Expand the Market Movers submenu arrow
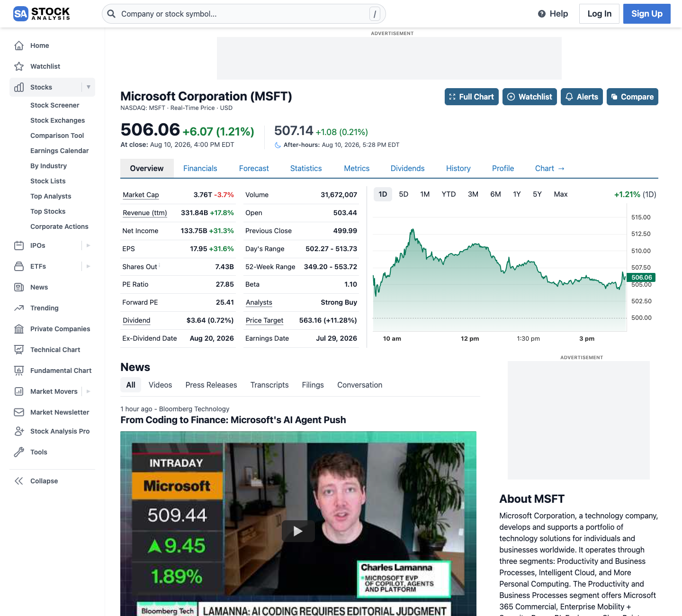 pos(89,391)
